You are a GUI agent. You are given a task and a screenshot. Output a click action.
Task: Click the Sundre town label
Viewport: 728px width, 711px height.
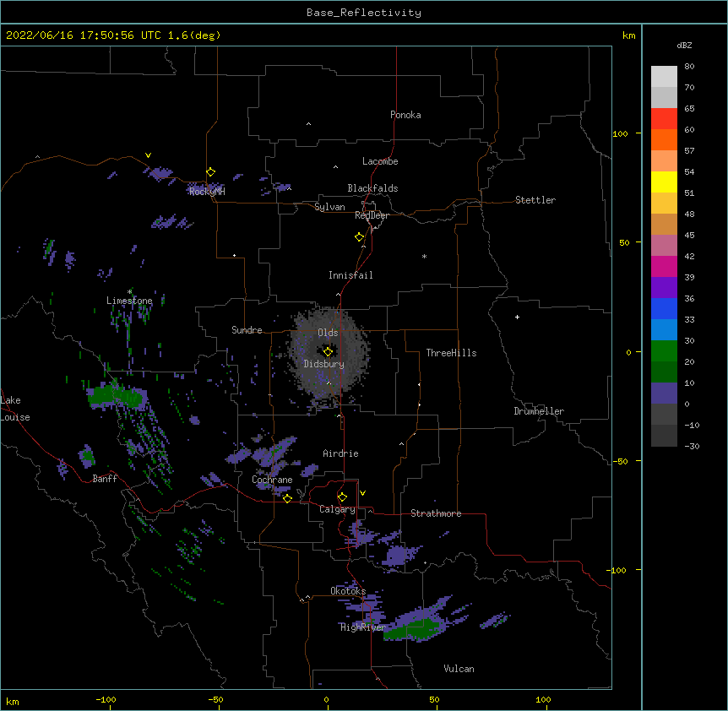coord(247,330)
